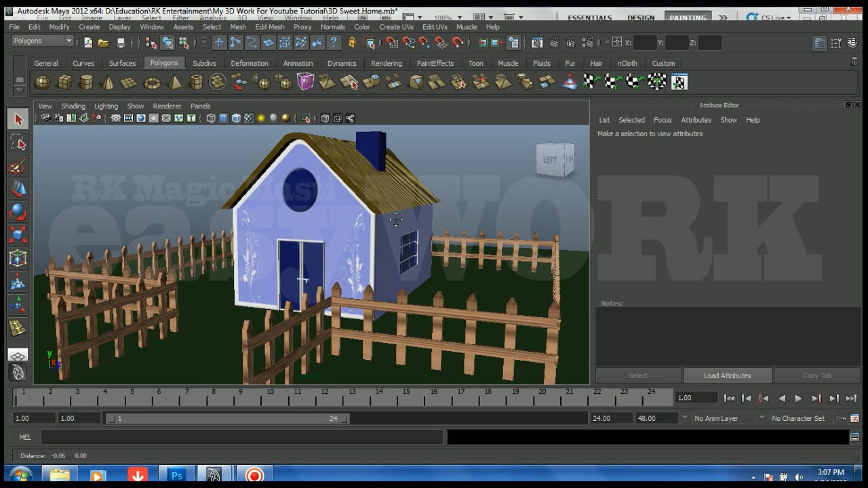This screenshot has height=488, width=868.
Task: Go to end of playback range
Action: click(x=851, y=399)
